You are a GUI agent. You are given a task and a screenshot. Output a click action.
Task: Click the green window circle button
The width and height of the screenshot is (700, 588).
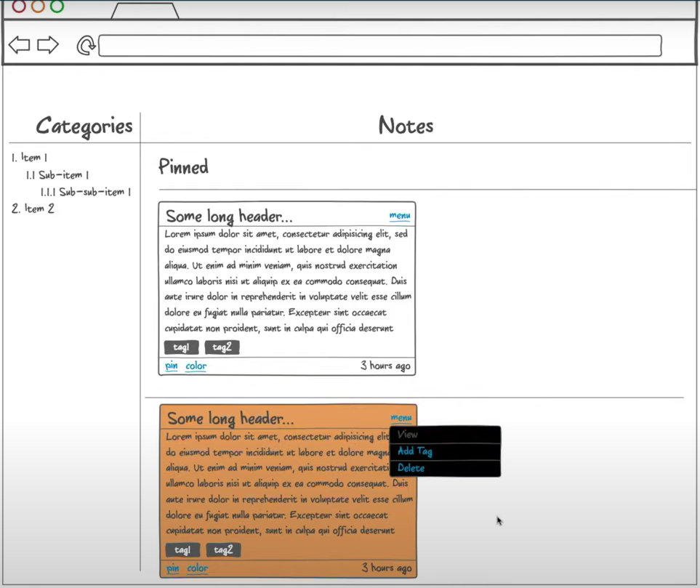(57, 6)
